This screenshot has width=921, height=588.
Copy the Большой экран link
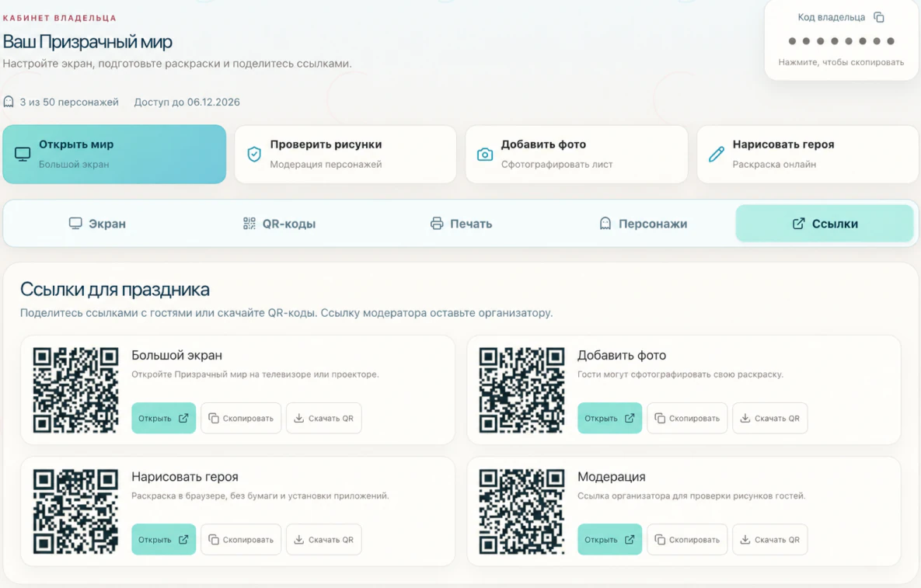241,419
